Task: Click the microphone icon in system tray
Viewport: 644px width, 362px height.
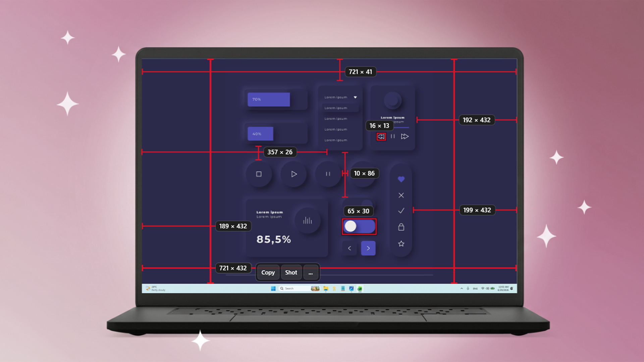Action: click(x=468, y=288)
